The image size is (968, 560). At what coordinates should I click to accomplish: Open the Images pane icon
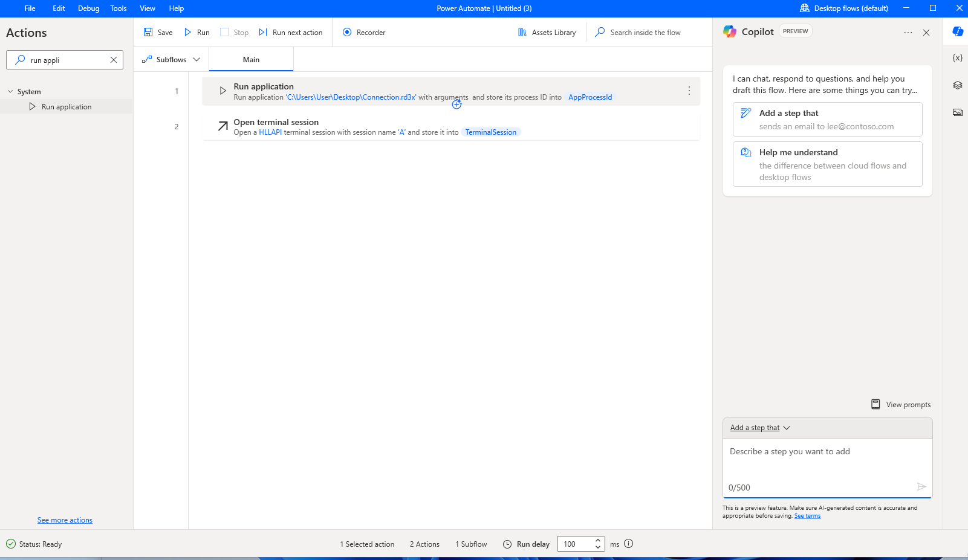tap(958, 112)
